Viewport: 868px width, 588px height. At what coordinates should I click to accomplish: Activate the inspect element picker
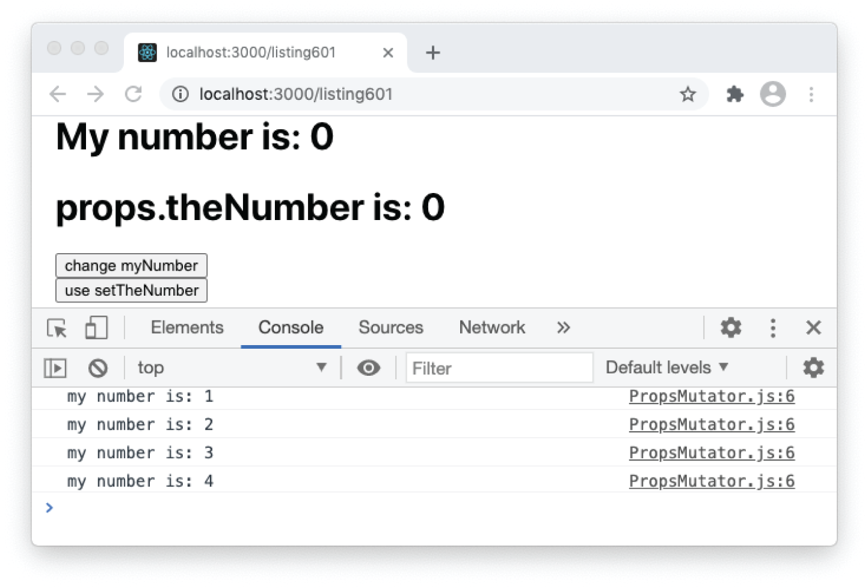coord(55,328)
